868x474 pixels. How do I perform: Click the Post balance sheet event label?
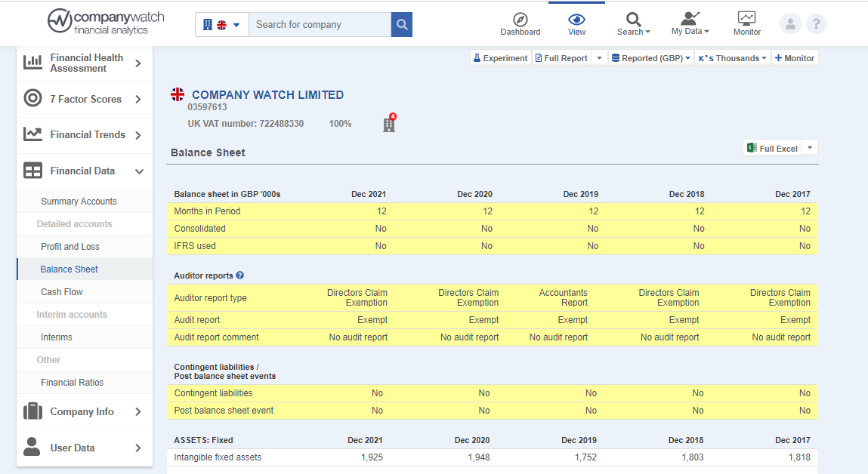(x=224, y=411)
